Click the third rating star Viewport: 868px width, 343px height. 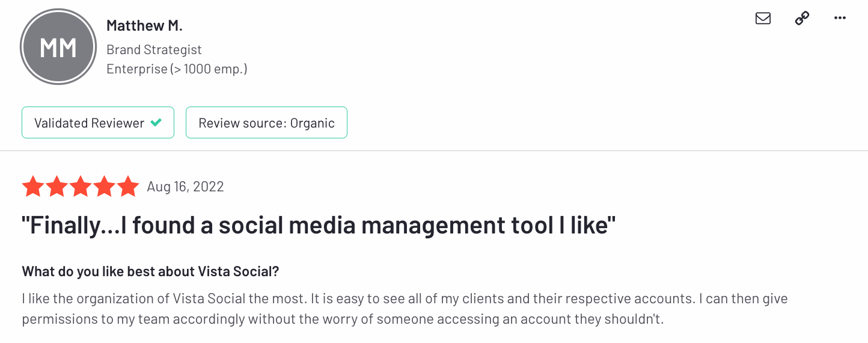(x=81, y=187)
